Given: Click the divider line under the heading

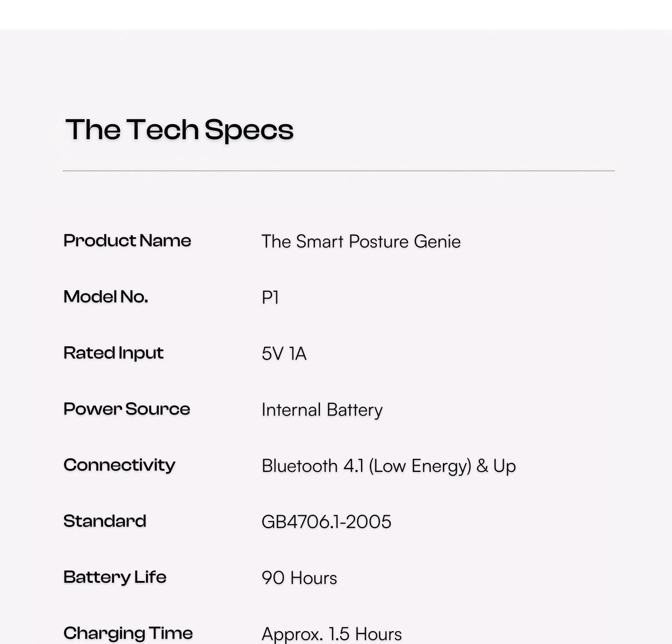Looking at the screenshot, I should [339, 171].
